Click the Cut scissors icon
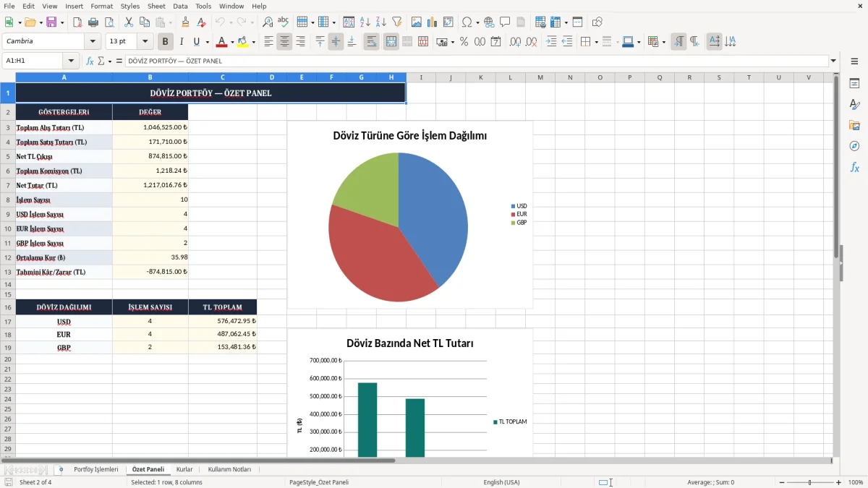Viewport: 868px width, 488px height. coord(129,22)
